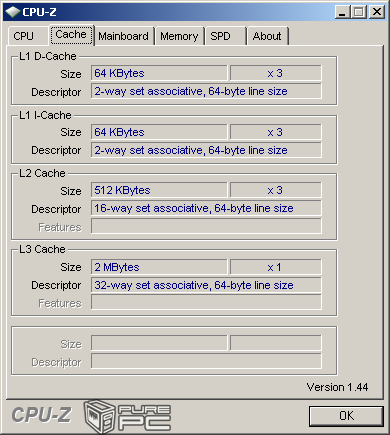Show the About tab
The width and height of the screenshot is (390, 435).
(267, 36)
